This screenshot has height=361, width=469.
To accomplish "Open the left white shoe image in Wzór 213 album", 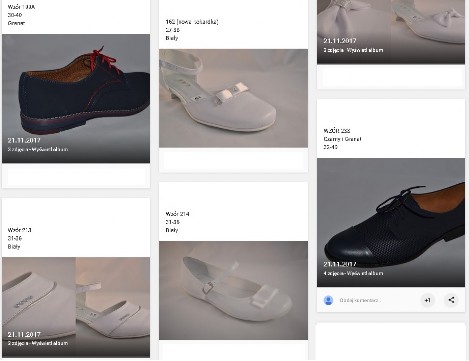I will pyautogui.click(x=39, y=307).
